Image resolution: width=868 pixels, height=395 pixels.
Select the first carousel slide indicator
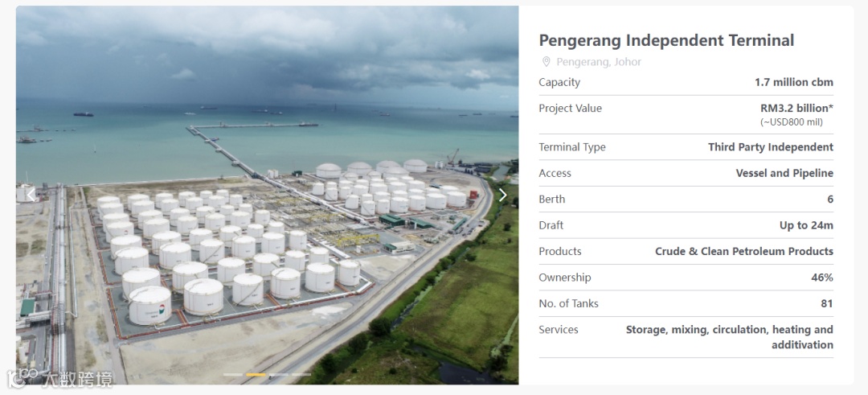(x=232, y=375)
